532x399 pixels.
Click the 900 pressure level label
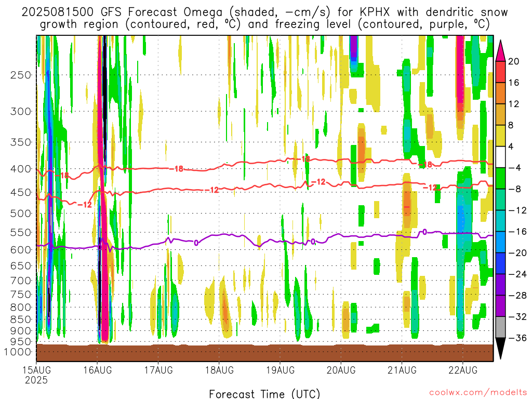[x=21, y=331]
